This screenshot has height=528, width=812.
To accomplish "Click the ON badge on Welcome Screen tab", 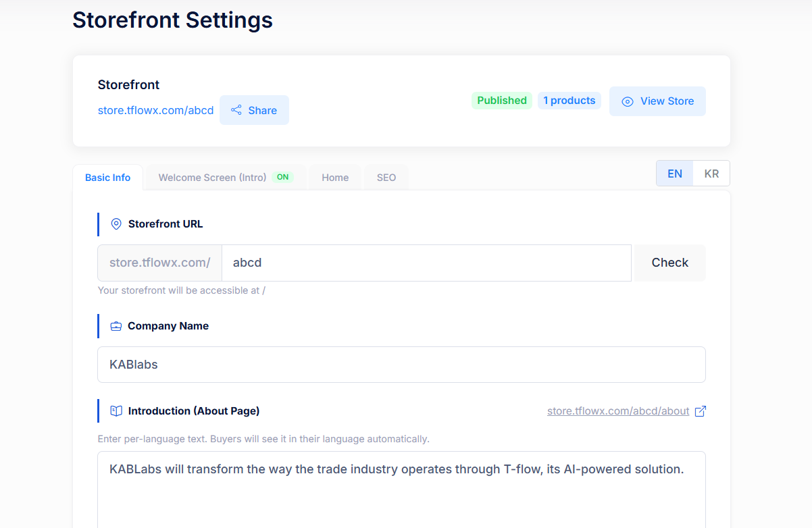I will [282, 178].
